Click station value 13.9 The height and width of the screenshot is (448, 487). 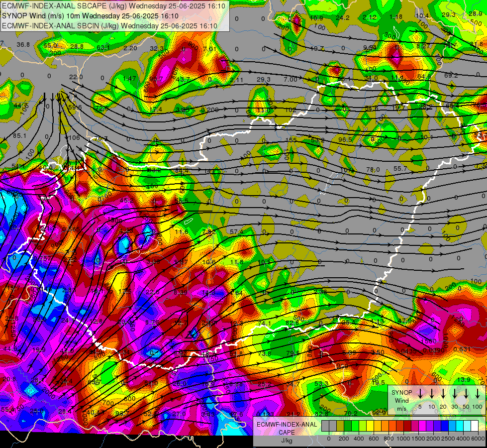464,380
